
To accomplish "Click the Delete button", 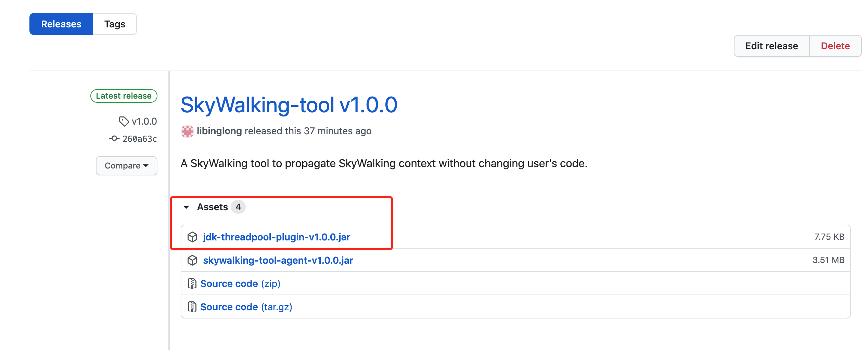I will [835, 46].
